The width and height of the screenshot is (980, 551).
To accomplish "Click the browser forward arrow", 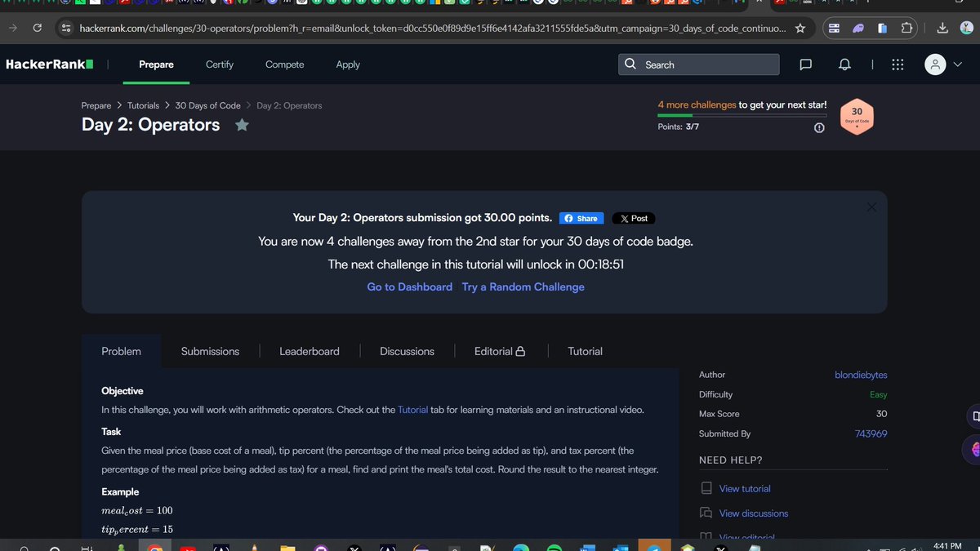I will coord(13,29).
